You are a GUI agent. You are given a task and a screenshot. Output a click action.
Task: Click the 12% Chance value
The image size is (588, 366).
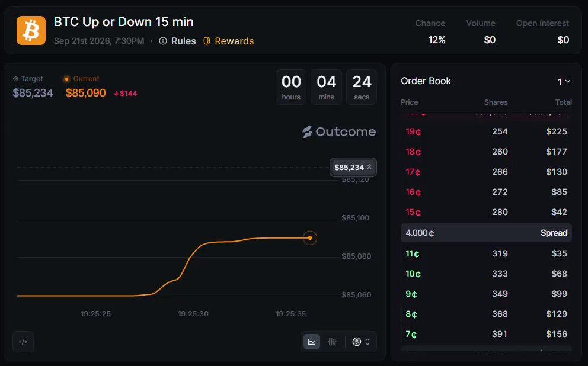click(436, 40)
